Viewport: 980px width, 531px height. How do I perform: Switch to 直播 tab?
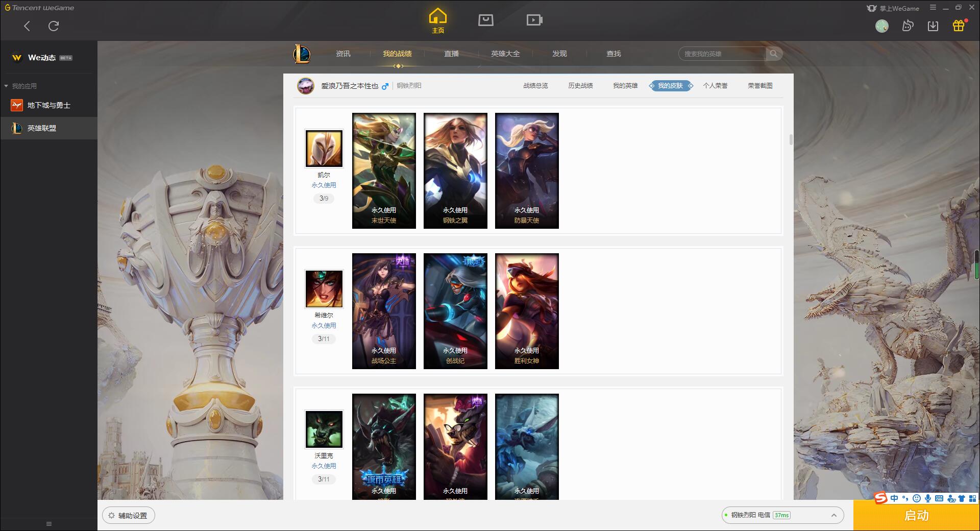tap(451, 54)
